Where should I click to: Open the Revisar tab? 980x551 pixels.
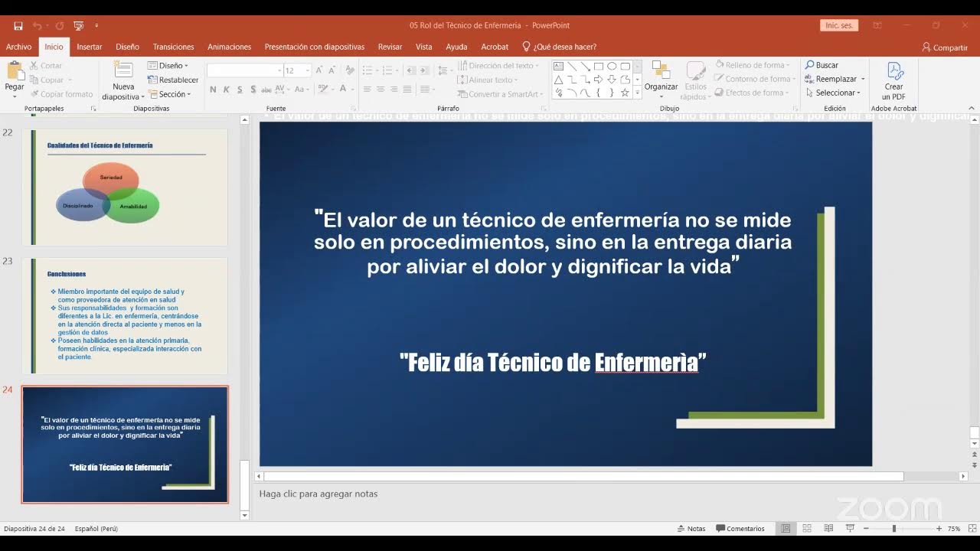click(390, 47)
